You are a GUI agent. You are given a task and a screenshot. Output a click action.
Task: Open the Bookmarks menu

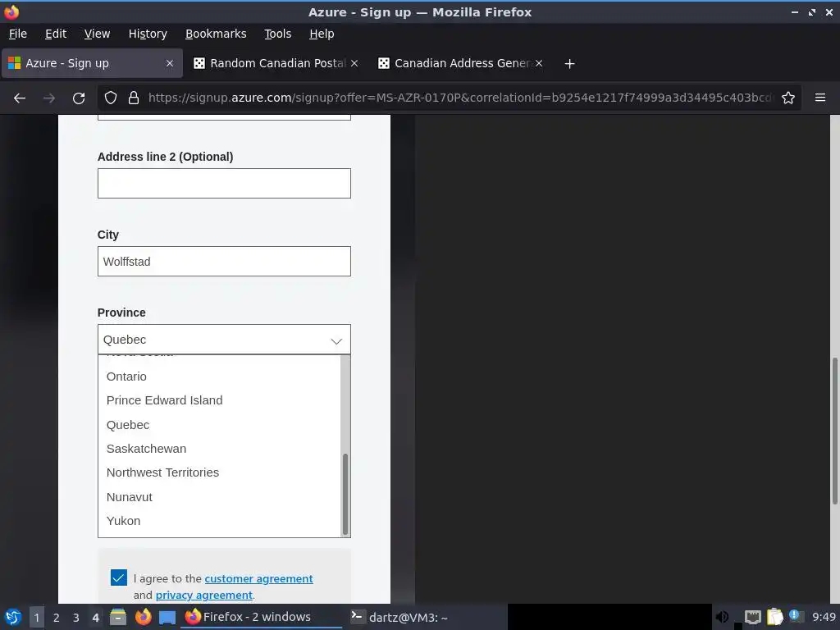pyautogui.click(x=216, y=34)
